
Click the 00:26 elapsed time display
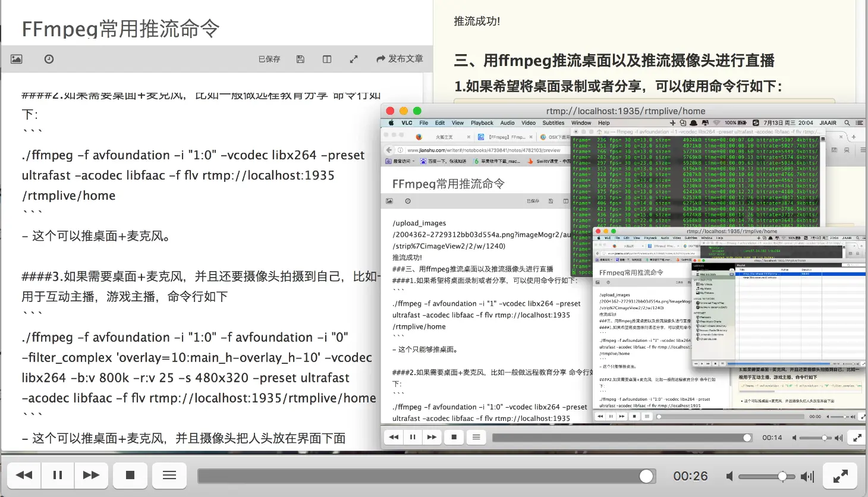[690, 476]
